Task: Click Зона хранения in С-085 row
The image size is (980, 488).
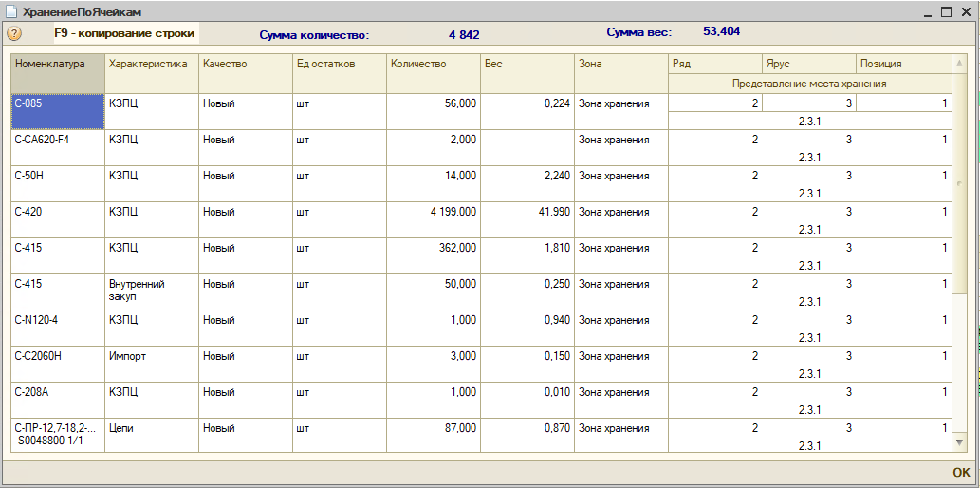Action: [621, 112]
